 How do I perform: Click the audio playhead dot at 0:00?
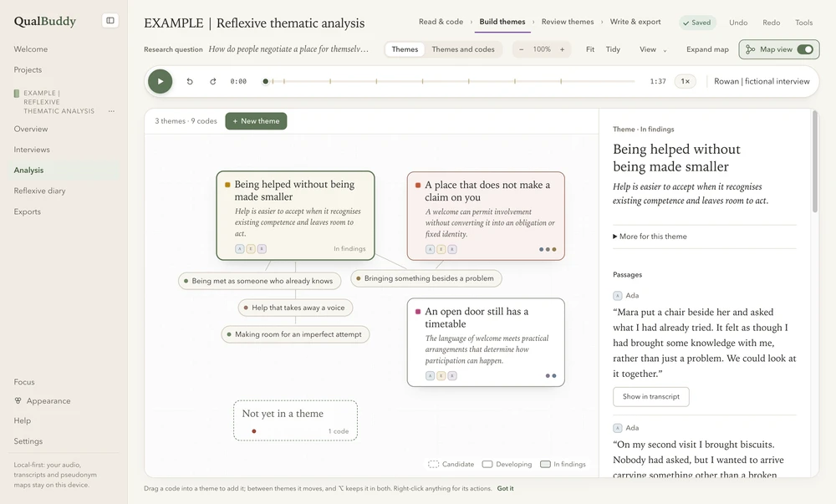tap(266, 82)
